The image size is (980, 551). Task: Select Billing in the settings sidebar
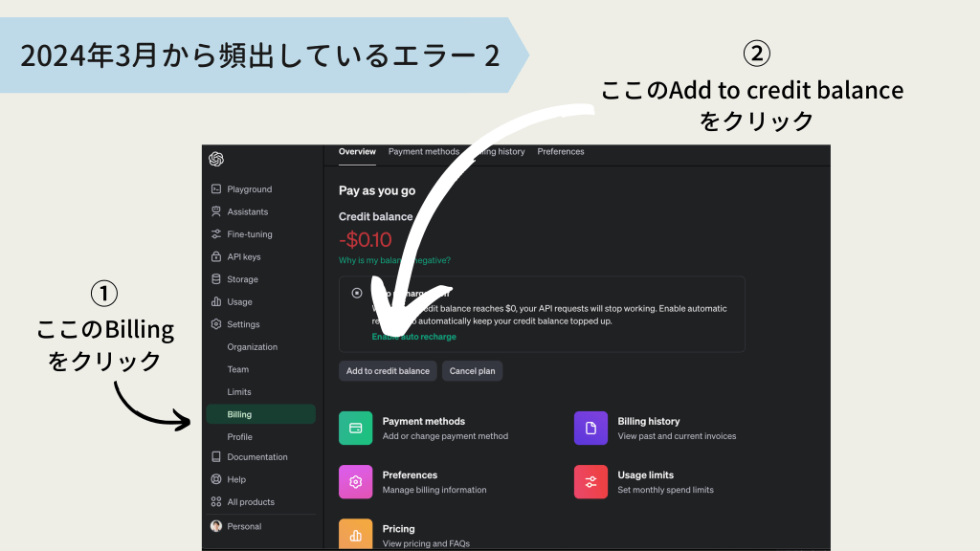coord(240,414)
